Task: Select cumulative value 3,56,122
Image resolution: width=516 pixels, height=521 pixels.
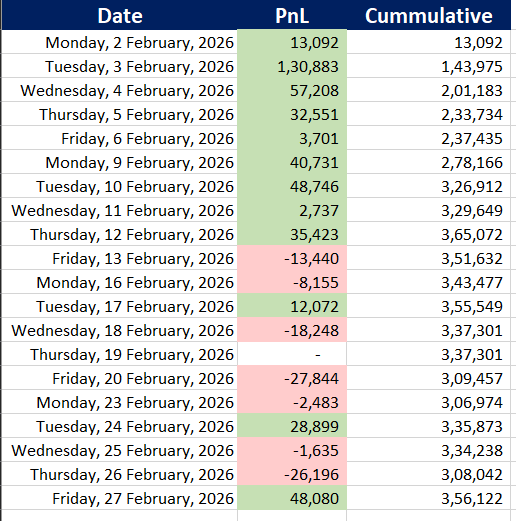Action: click(429, 498)
